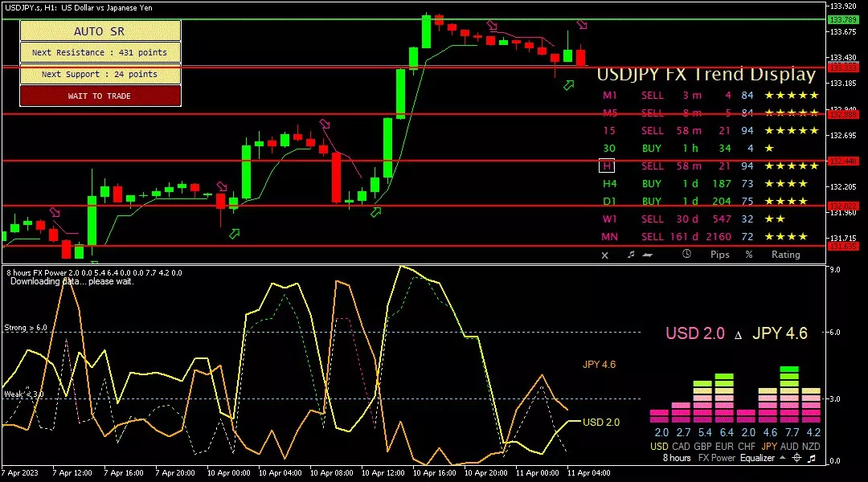Screen dimensions: 868x482
Task: Click the up-triangle icon beside Equalizer
Action: [x=782, y=458]
